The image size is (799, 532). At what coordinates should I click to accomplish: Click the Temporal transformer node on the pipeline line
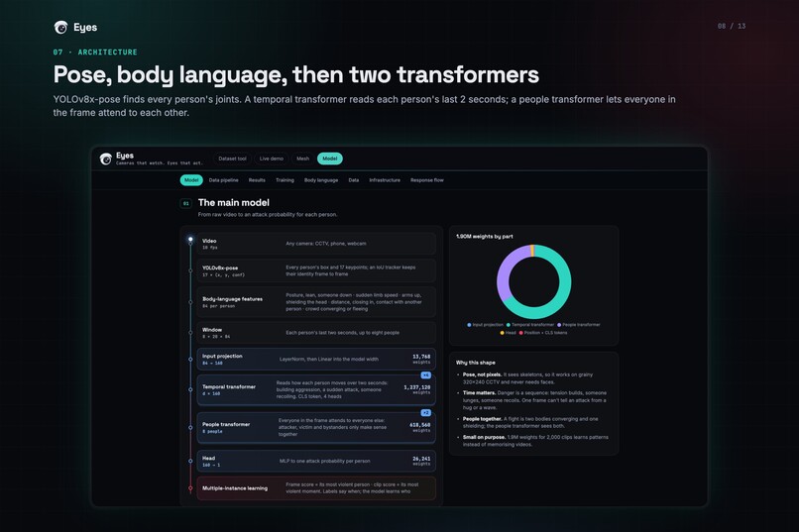[x=190, y=389]
